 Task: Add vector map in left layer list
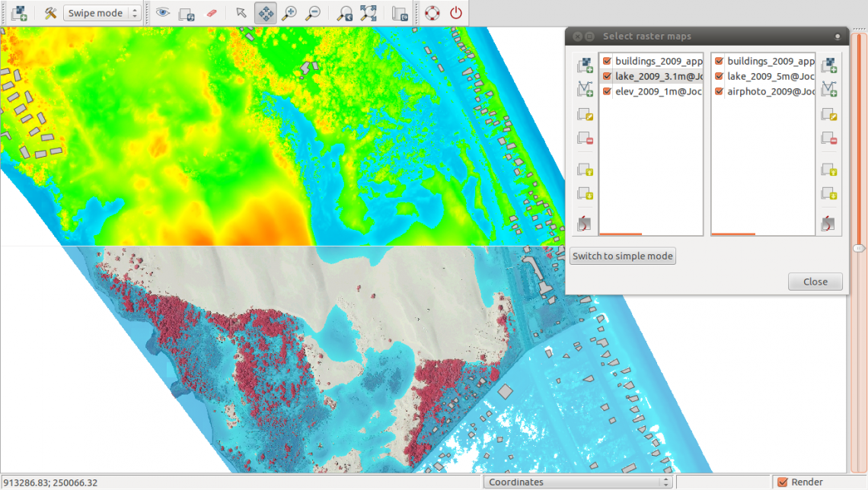tap(585, 90)
